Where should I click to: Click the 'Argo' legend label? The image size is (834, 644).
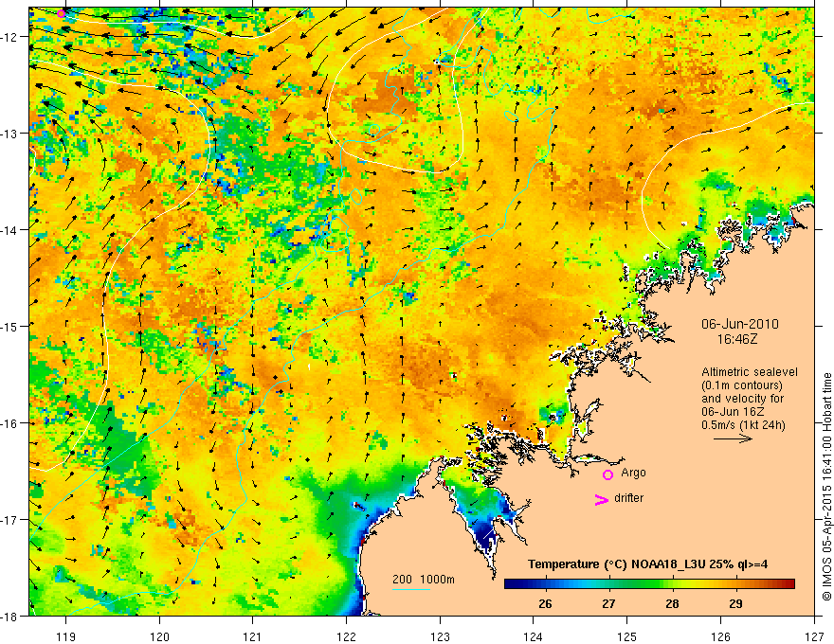(x=633, y=473)
